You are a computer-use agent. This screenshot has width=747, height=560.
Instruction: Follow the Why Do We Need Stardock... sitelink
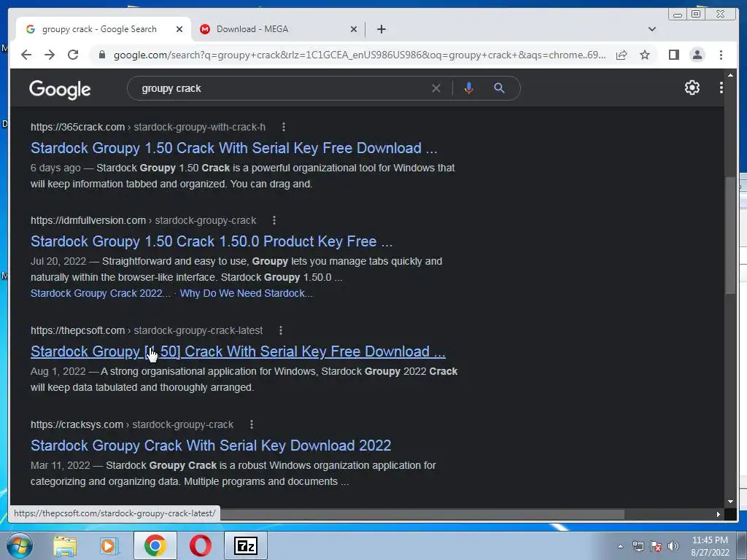click(x=247, y=293)
